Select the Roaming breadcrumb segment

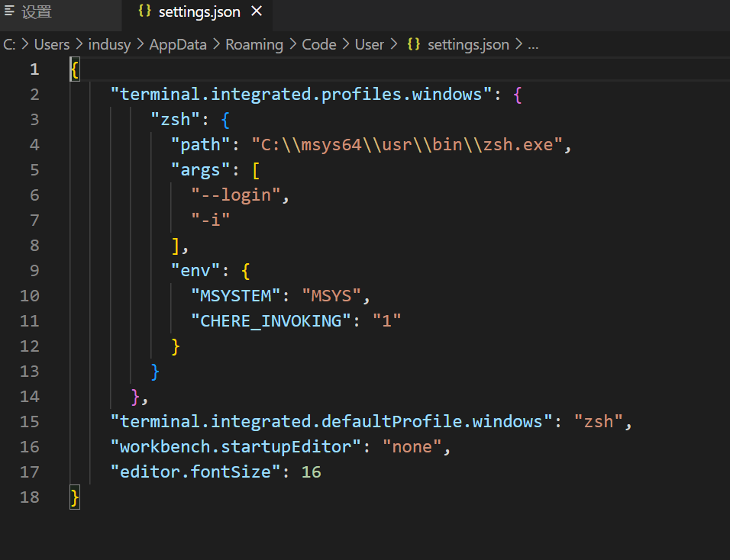click(x=254, y=44)
